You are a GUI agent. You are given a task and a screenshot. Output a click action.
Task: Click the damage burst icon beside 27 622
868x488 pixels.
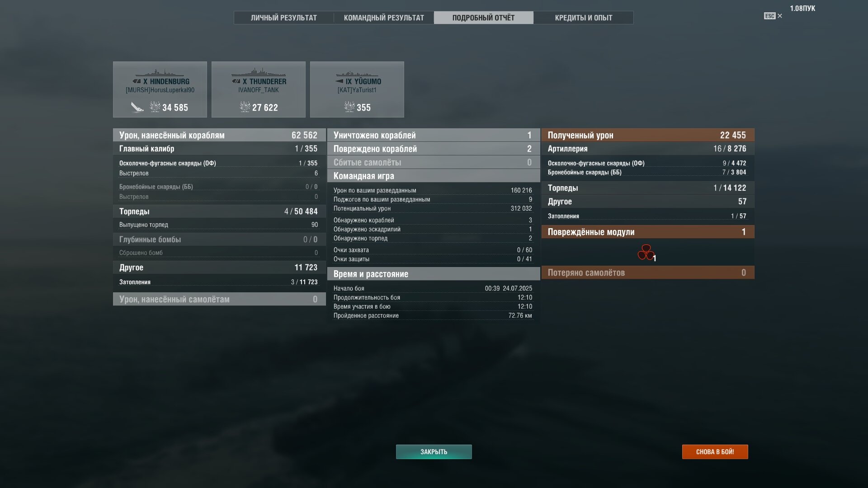pos(245,107)
